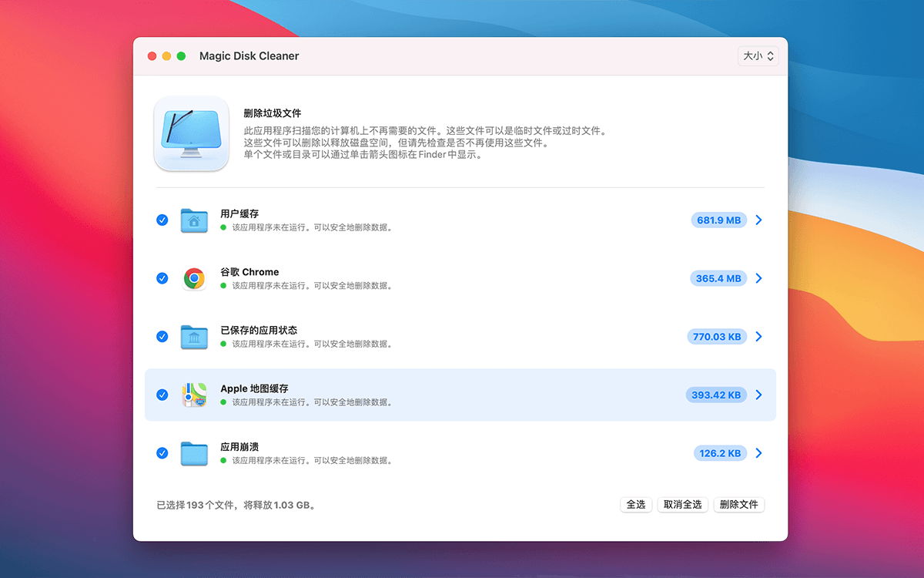Open the arrow beside 770.03 KB
The image size is (924, 578).
point(758,337)
